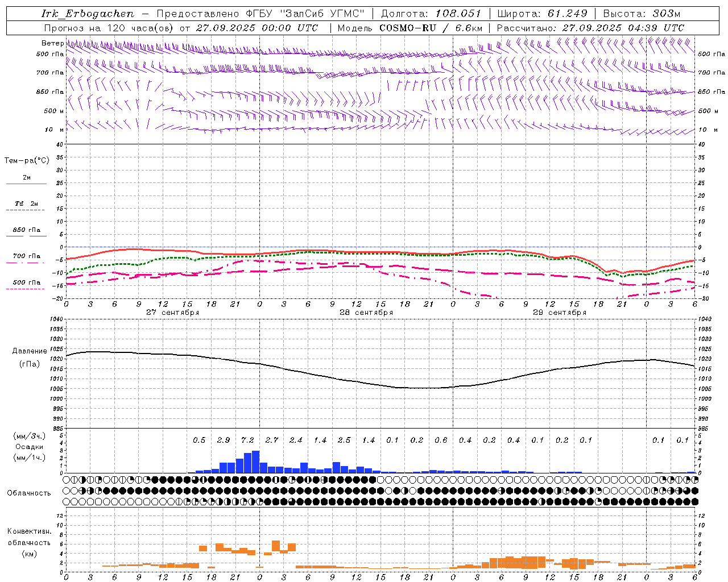Viewport: 728px width, 582px height.
Task: Click the 2.5 precipitation value
Action: tap(344, 440)
